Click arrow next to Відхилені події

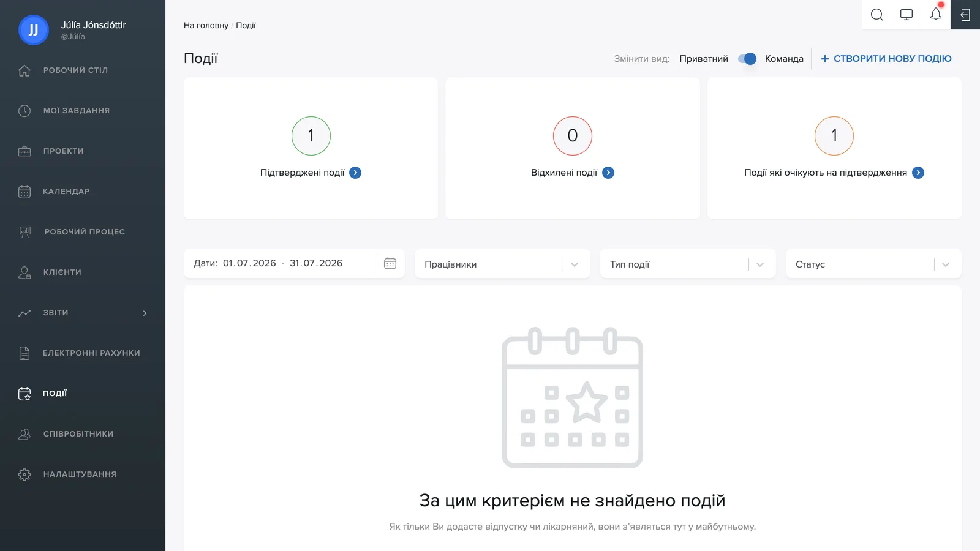point(608,173)
